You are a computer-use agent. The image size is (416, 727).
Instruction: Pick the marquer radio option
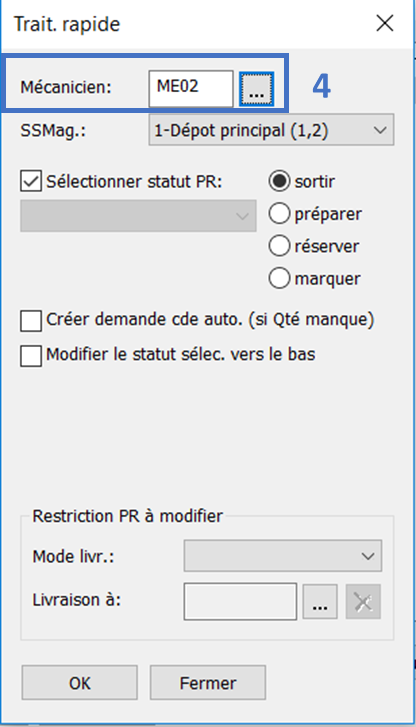pyautogui.click(x=279, y=278)
